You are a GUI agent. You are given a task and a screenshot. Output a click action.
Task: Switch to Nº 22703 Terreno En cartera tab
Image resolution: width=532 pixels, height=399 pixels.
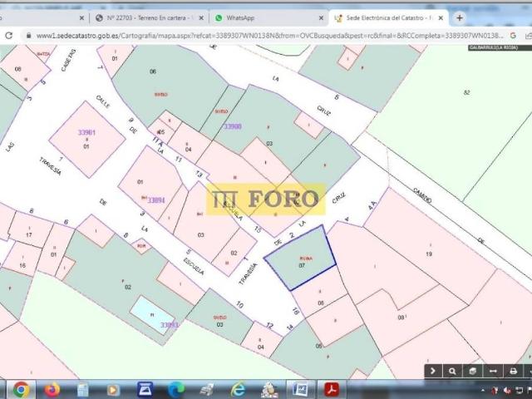[149, 18]
